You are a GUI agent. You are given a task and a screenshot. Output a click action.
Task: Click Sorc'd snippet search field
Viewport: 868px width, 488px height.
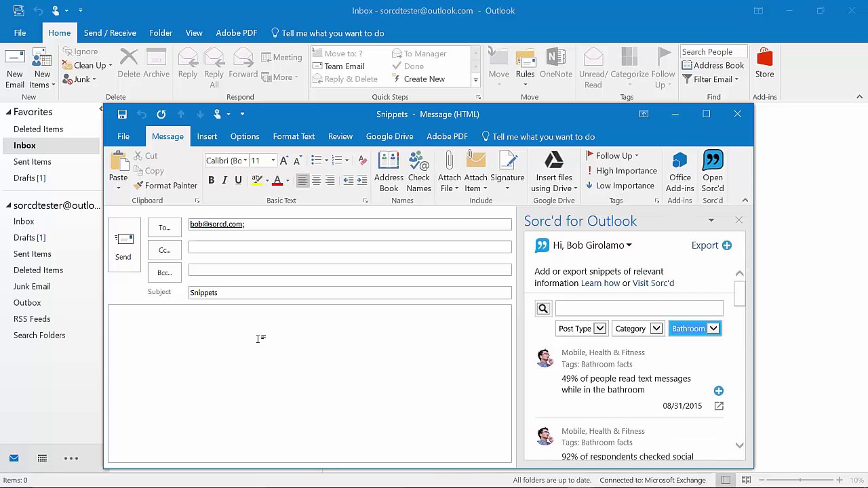click(x=639, y=309)
